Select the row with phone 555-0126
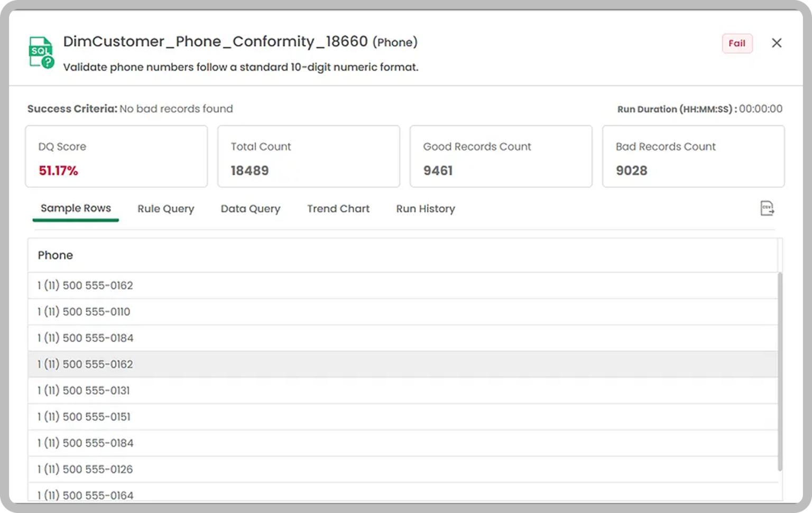 tap(403, 469)
